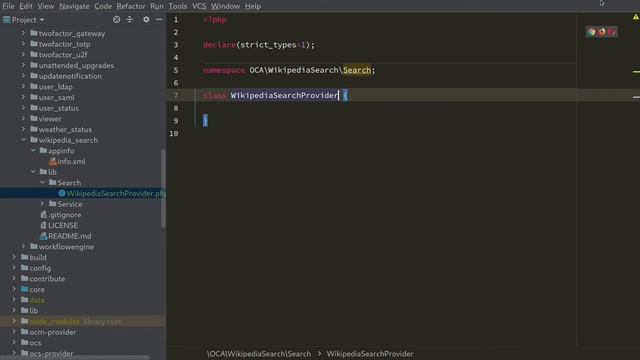Click the .gitignore file icon
640x360 pixels.
[x=44, y=214]
